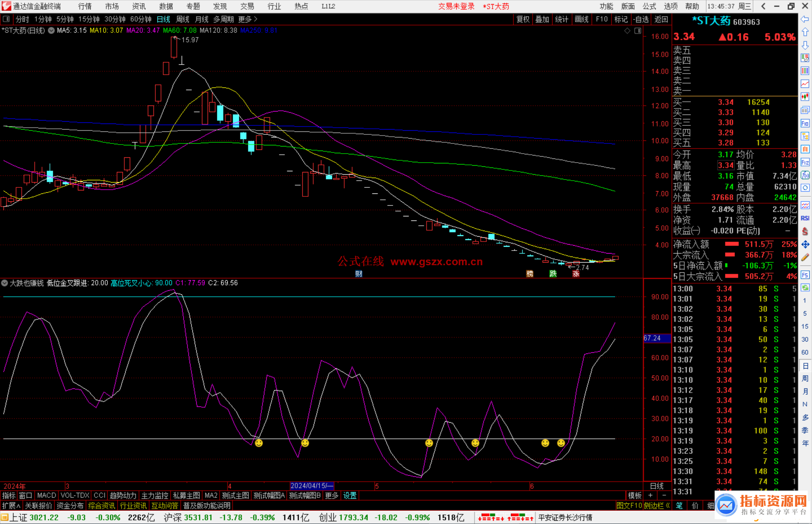This screenshot has width=812, height=524.
Task: Click the minus zoom-out chart button
Action: click(x=664, y=495)
